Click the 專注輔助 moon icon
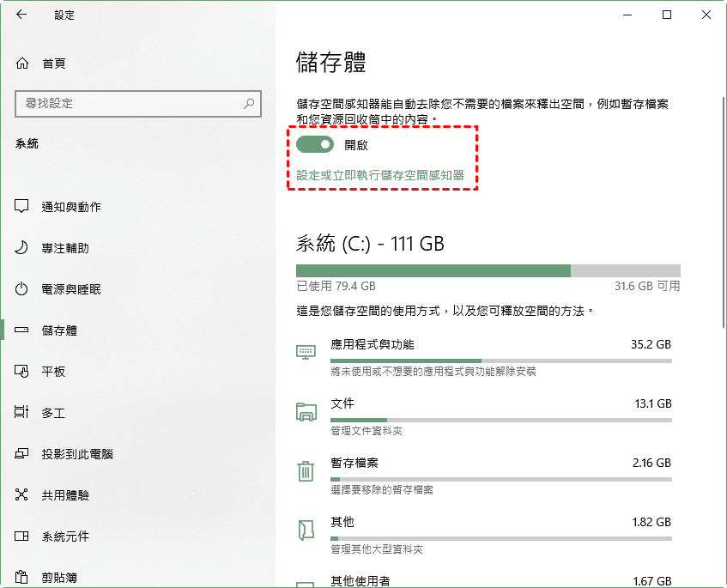Image resolution: width=727 pixels, height=588 pixels. [x=21, y=247]
